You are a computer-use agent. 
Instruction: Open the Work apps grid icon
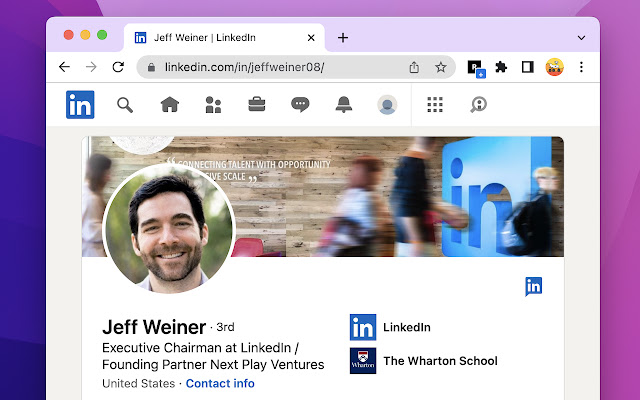[x=435, y=104]
